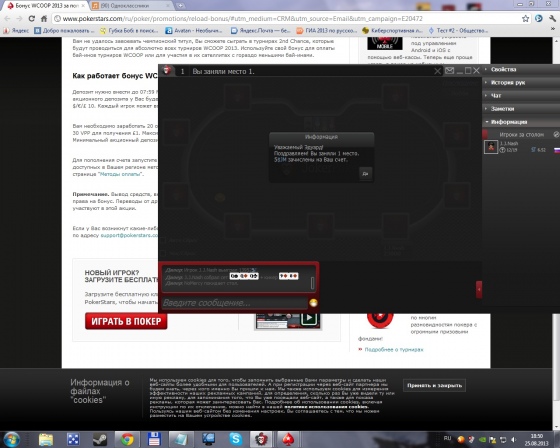Open the 'Губка Боб в поиск...' bookmark
The height and width of the screenshot is (448, 560).
pos(128,31)
